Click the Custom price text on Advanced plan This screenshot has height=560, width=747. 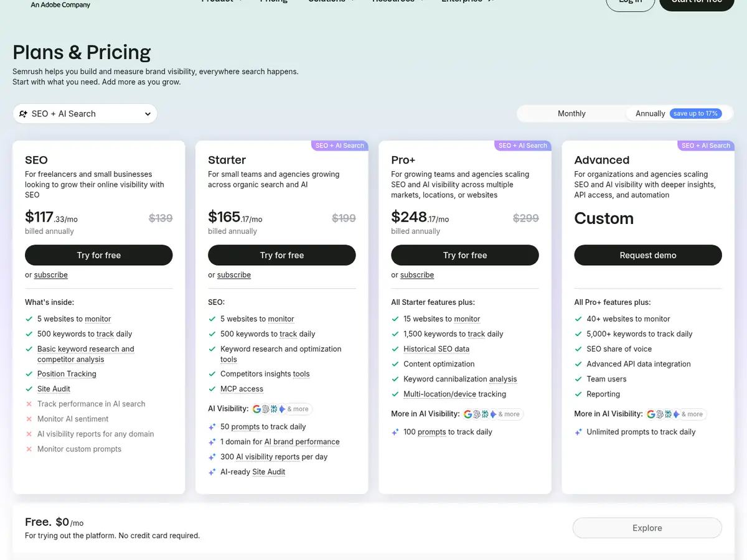[604, 218]
